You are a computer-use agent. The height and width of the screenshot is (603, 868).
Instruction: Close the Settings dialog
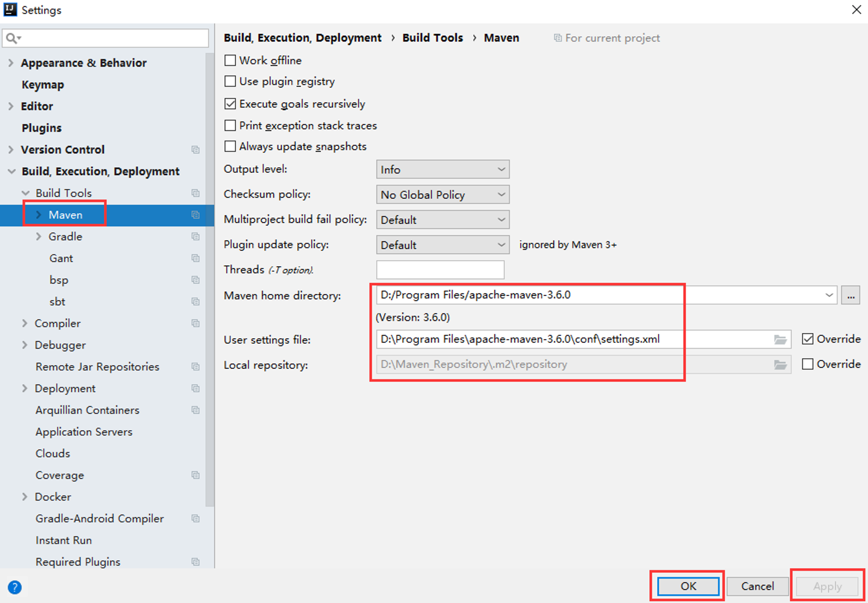click(856, 10)
